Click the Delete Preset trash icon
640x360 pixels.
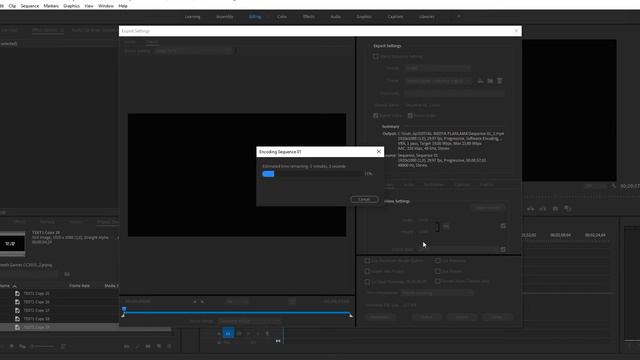tap(500, 81)
